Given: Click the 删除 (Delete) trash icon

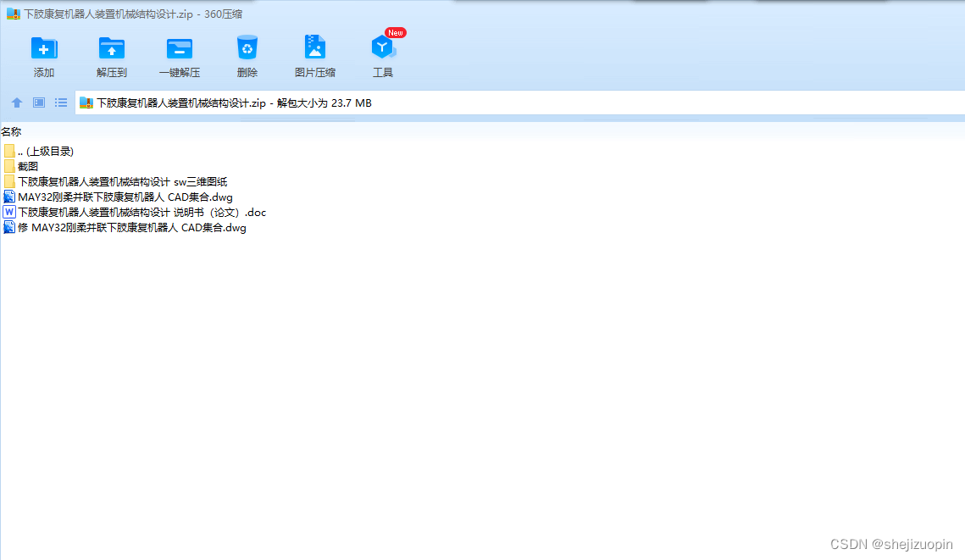Looking at the screenshot, I should 247,47.
